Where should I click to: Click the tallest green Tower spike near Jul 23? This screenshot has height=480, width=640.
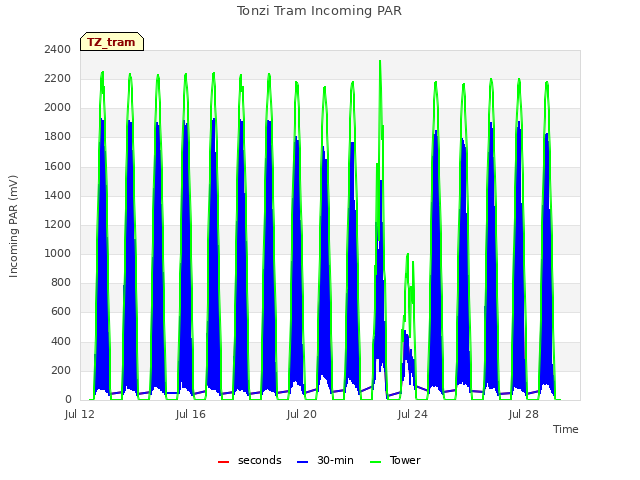click(x=380, y=62)
